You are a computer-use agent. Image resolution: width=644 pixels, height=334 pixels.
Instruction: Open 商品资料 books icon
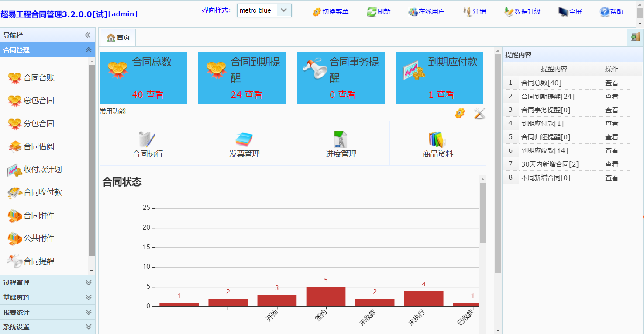(x=437, y=139)
